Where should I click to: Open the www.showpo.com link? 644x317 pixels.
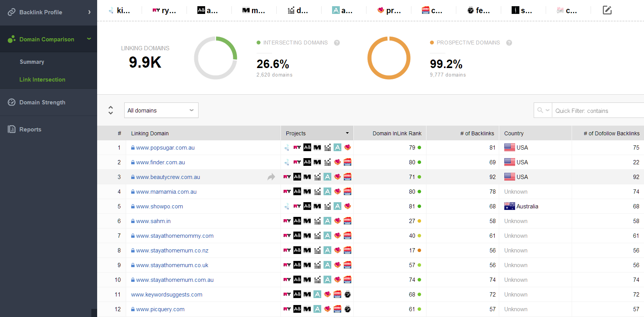(x=159, y=206)
